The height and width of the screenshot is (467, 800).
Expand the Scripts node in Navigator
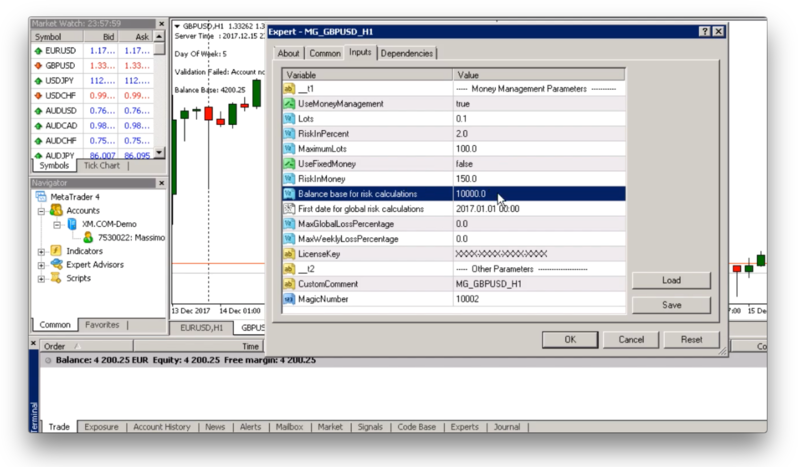41,279
